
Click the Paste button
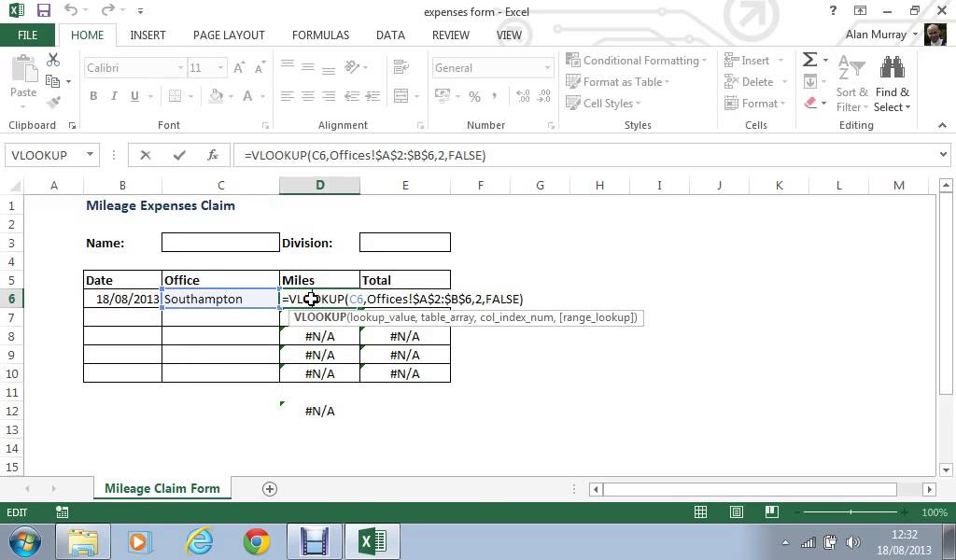[x=23, y=79]
